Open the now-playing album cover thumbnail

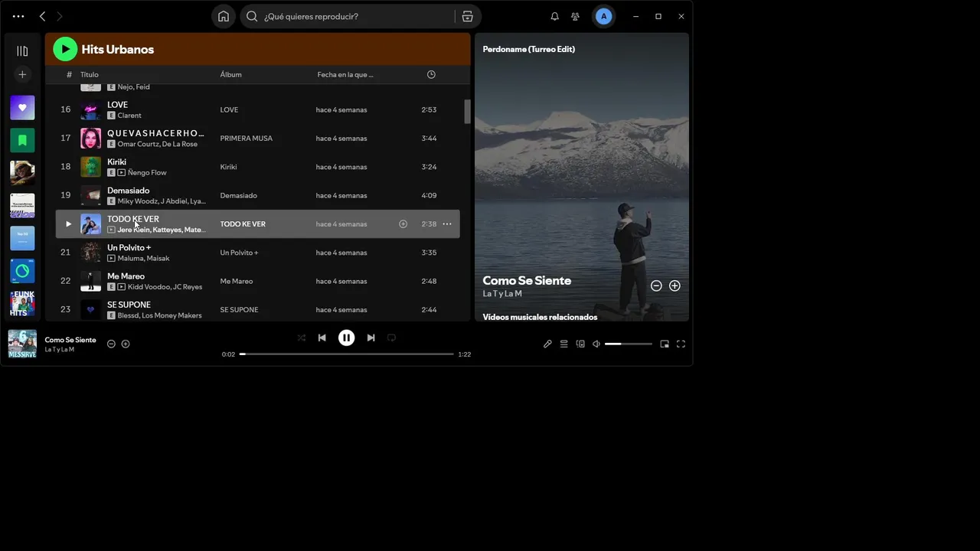22,344
